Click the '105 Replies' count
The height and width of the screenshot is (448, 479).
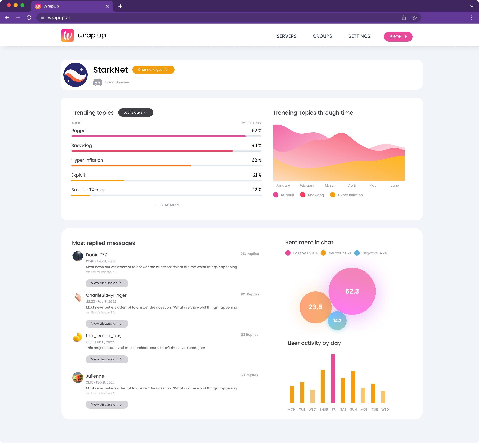coord(250,294)
